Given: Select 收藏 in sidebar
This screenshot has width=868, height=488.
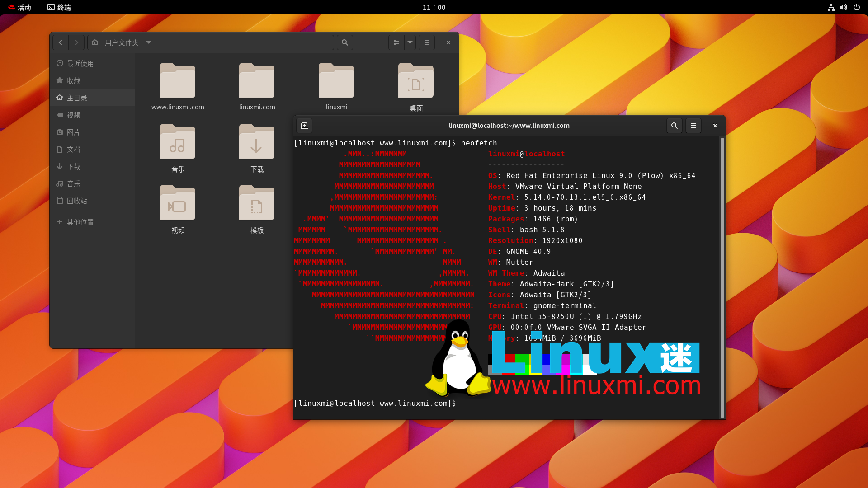Looking at the screenshot, I should pos(92,80).
